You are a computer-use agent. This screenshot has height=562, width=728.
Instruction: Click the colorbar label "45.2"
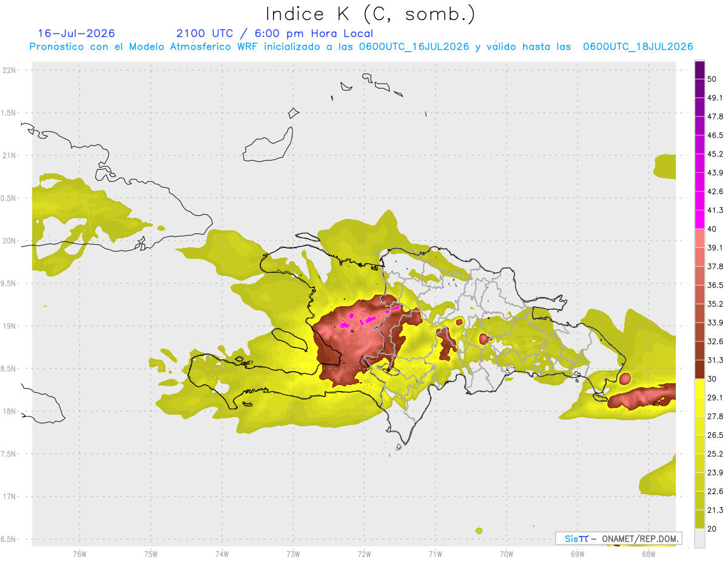point(715,154)
